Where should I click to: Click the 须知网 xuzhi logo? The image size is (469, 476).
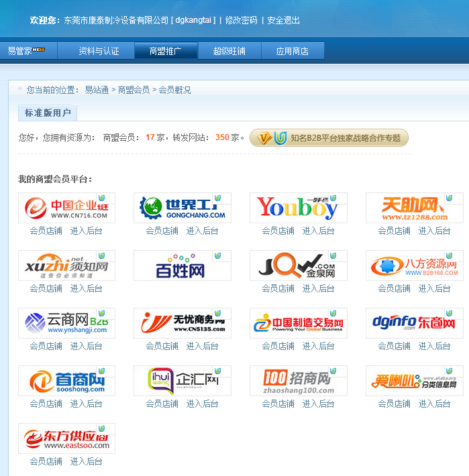66,265
